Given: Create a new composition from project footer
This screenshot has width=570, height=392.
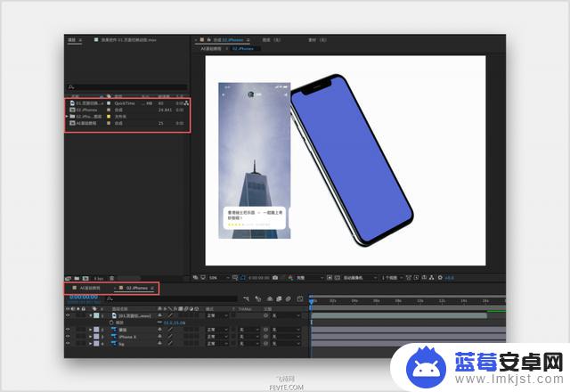Looking at the screenshot, I should coord(85,278).
